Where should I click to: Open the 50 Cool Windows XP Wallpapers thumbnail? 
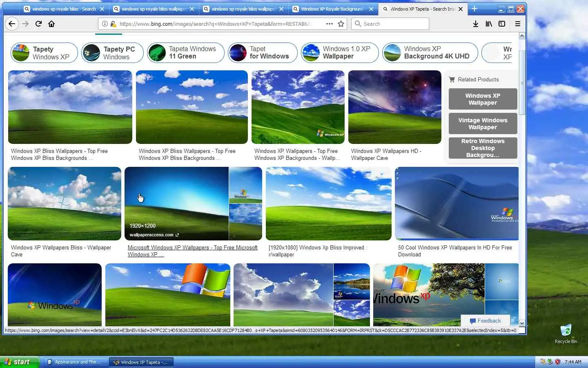(457, 204)
